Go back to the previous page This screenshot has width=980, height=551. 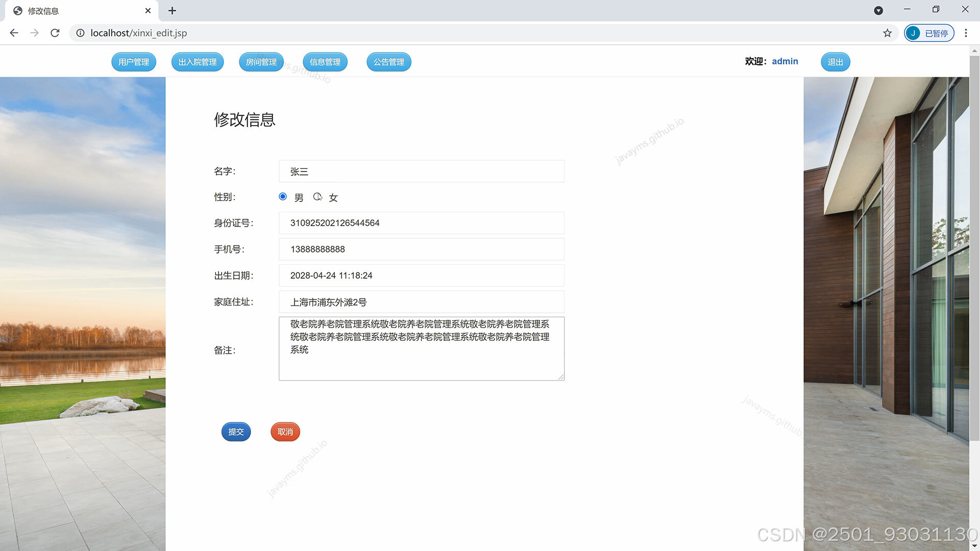14,33
